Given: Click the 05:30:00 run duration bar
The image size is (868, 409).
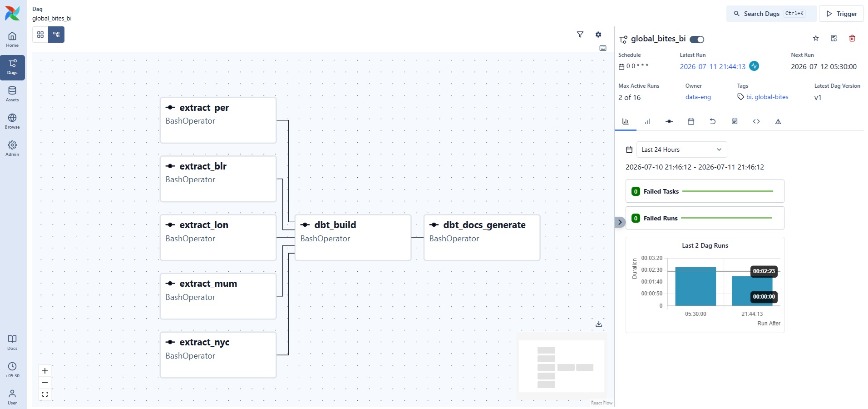Looking at the screenshot, I should coord(695,286).
